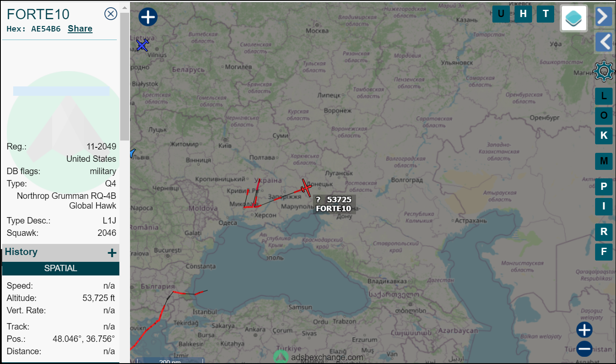
Task: Click the Share link
Action: coord(80,29)
